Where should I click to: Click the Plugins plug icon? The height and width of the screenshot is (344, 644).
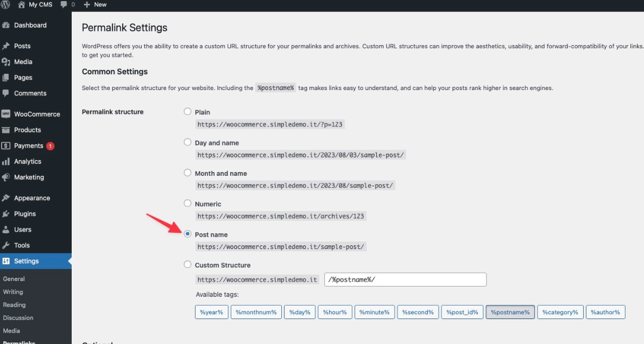[6, 214]
